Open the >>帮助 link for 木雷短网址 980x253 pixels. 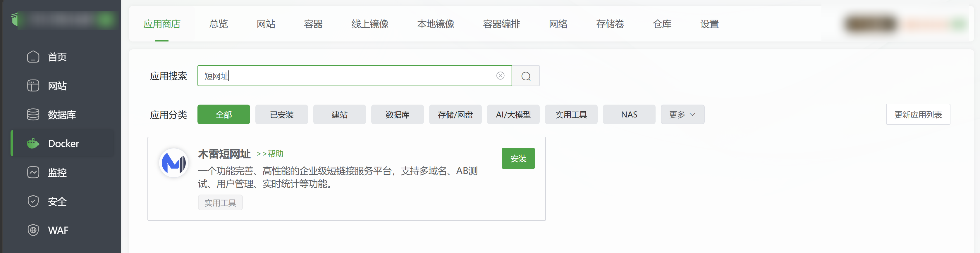(x=270, y=154)
